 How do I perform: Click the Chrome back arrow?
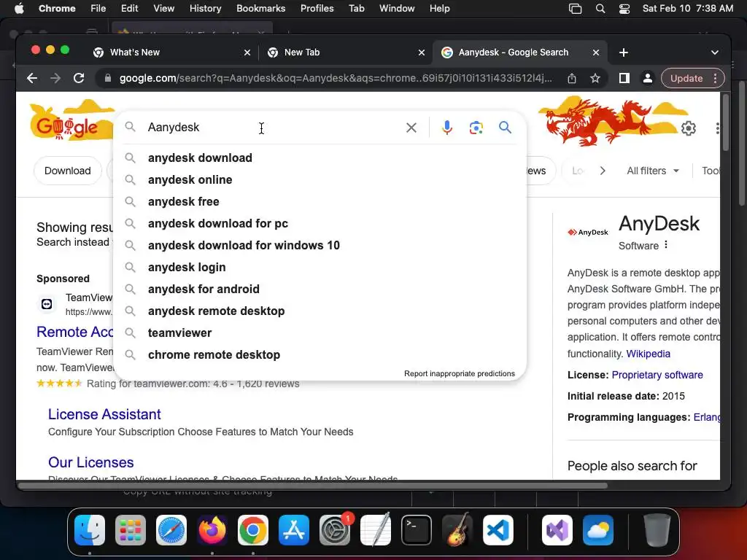point(32,78)
